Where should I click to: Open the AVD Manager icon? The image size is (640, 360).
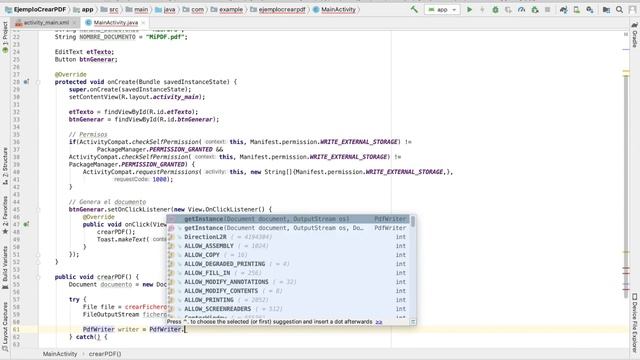[576, 9]
